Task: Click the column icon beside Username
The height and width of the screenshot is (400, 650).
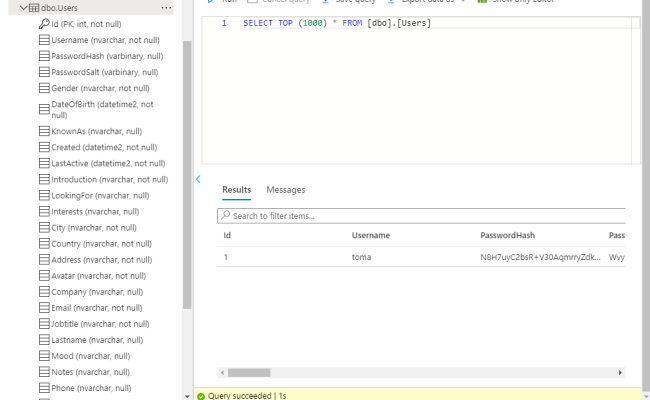Action: click(x=44, y=40)
